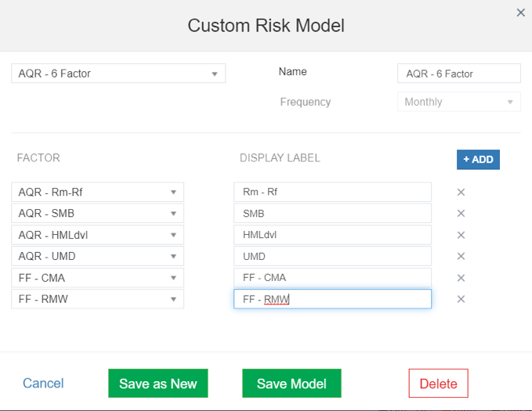Remove the Rm - Rf factor row
The width and height of the screenshot is (532, 411).
point(461,193)
